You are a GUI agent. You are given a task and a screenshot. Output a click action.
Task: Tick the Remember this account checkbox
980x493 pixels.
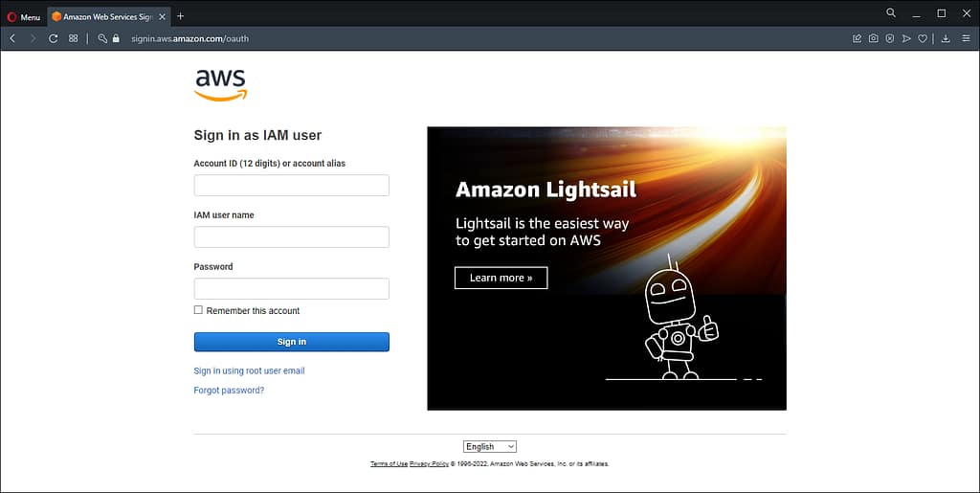[198, 310]
